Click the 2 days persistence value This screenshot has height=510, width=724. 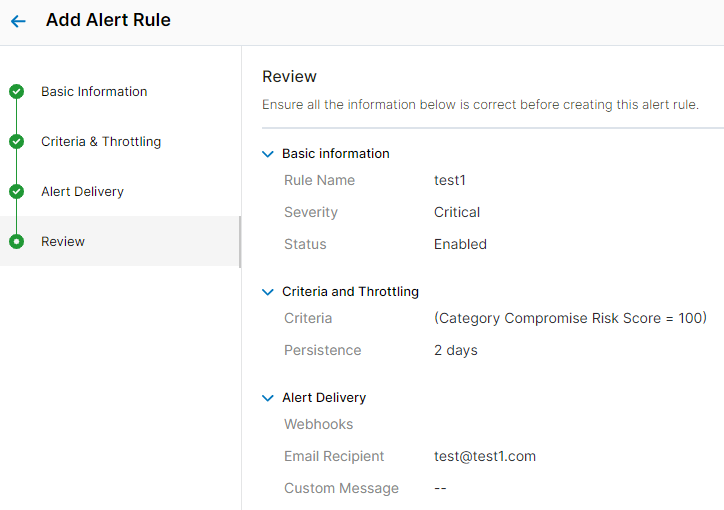(x=455, y=351)
